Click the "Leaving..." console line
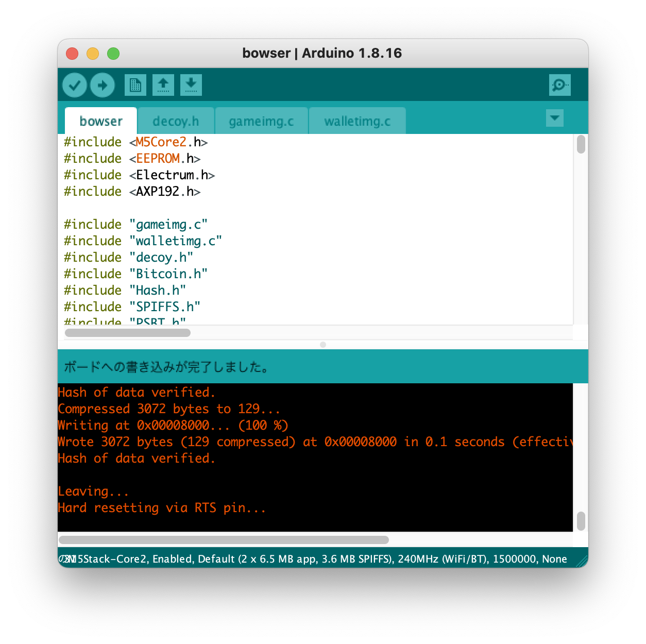646x644 pixels. point(93,492)
